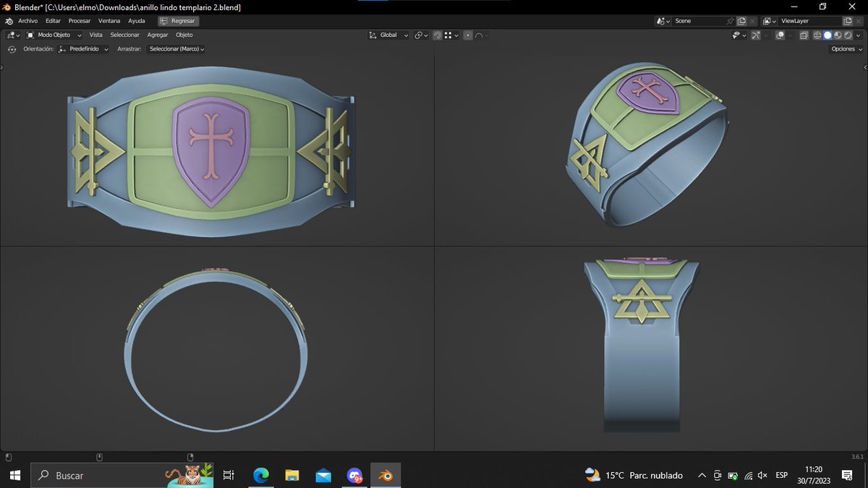This screenshot has width=868, height=488.
Task: Click the Blender taskbar icon
Action: coord(386,475)
